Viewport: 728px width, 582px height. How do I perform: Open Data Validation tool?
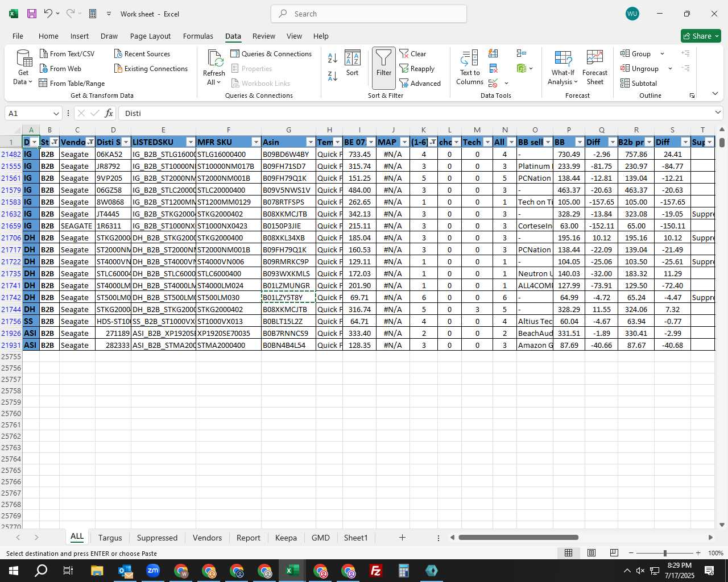(493, 83)
